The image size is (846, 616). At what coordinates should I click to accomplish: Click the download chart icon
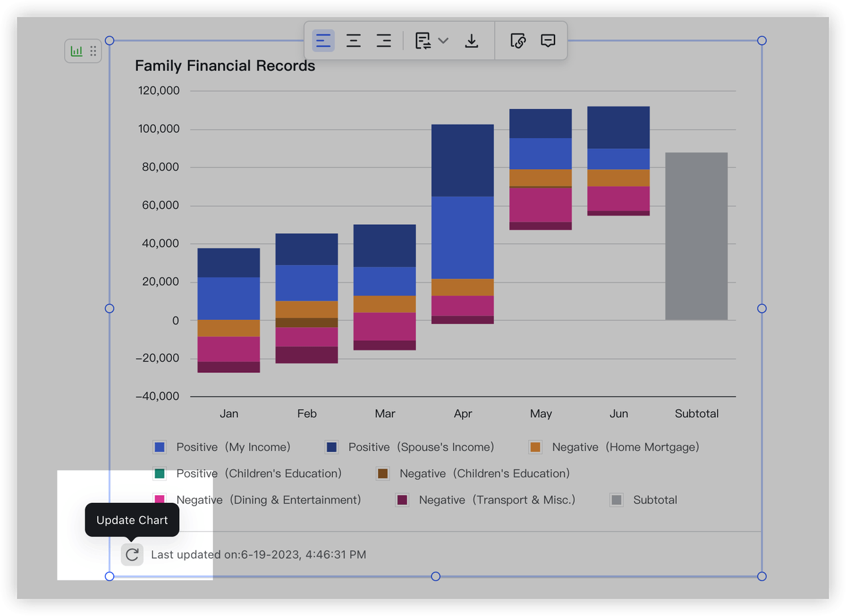(x=471, y=41)
